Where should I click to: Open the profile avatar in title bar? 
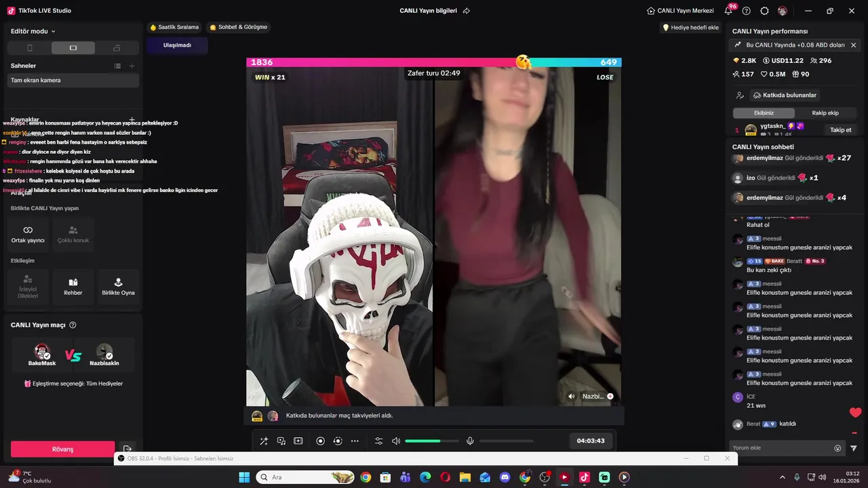coord(783,11)
